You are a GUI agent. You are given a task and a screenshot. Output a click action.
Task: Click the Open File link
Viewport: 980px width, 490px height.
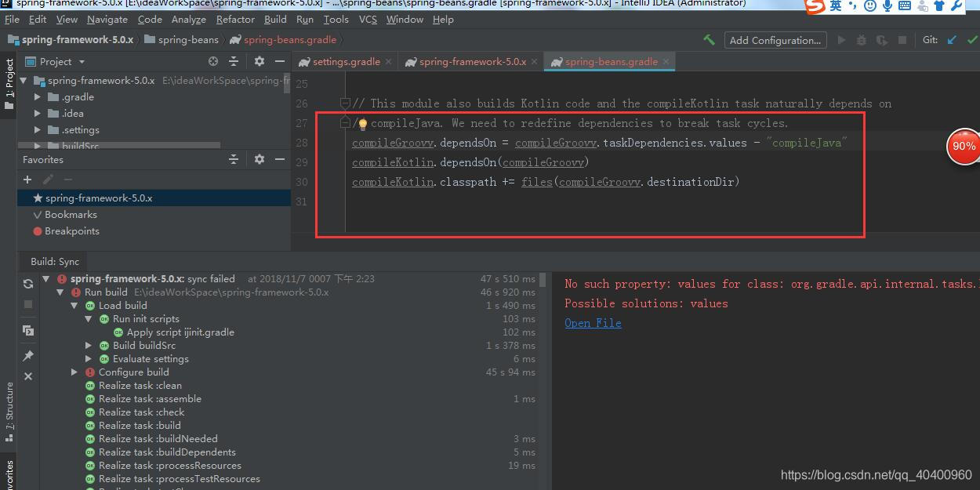click(593, 323)
